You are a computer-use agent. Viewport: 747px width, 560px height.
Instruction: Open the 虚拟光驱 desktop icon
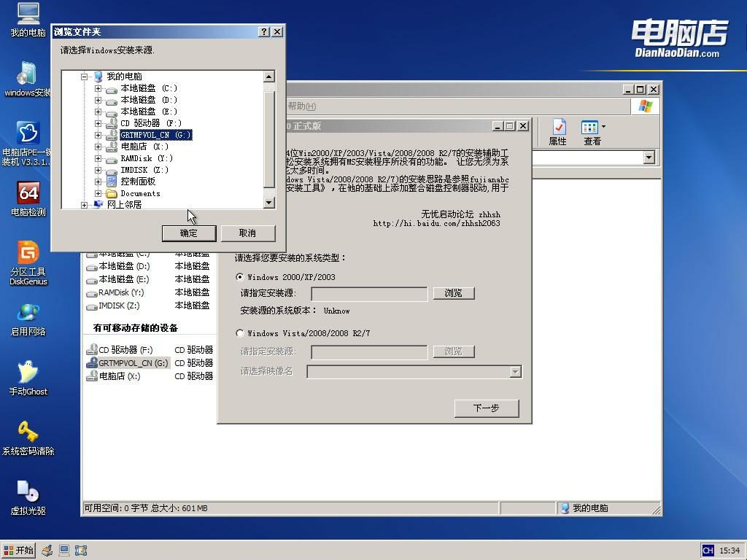click(28, 498)
